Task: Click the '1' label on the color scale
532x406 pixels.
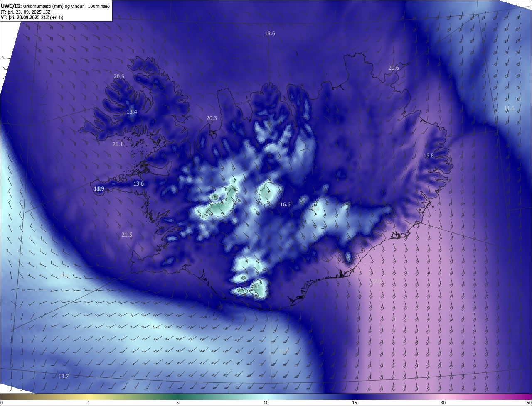Action: (x=89, y=403)
